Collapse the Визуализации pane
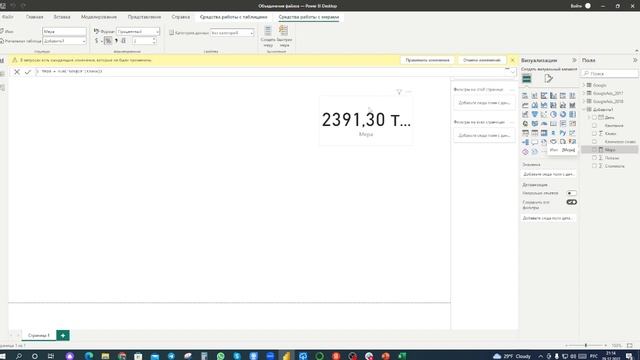 (x=574, y=60)
